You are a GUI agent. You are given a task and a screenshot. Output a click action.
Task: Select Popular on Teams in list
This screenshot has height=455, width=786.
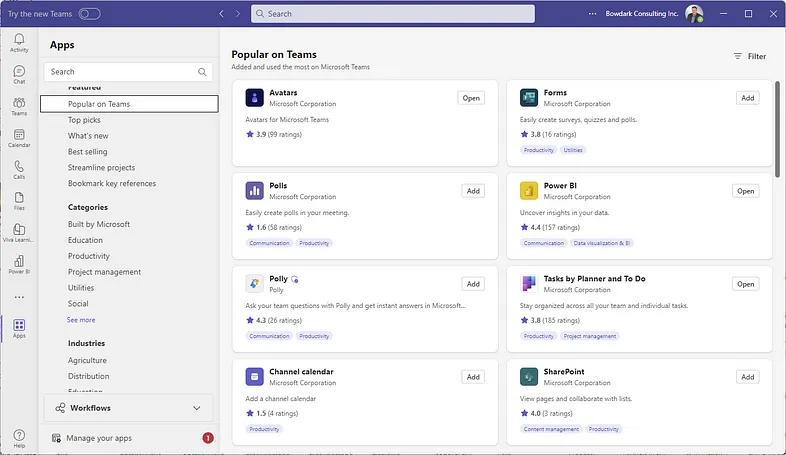click(x=129, y=104)
